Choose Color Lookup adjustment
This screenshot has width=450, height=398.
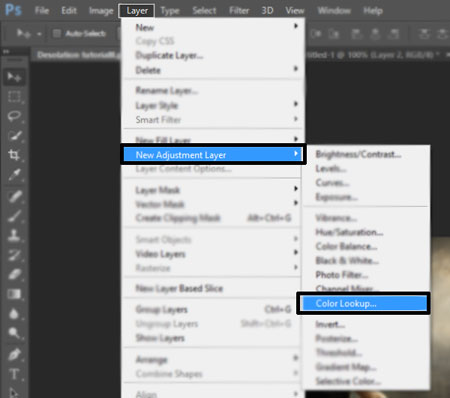click(x=365, y=303)
